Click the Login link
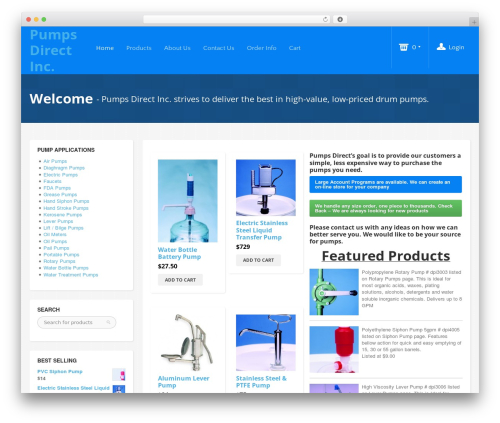Image resolution: width=500 pixels, height=423 pixels. 456,47
